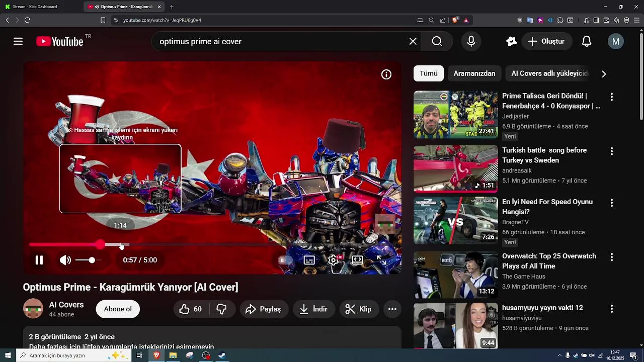Open options menu for husamyuyu video
The height and width of the screenshot is (362, 644).
pos(612,309)
